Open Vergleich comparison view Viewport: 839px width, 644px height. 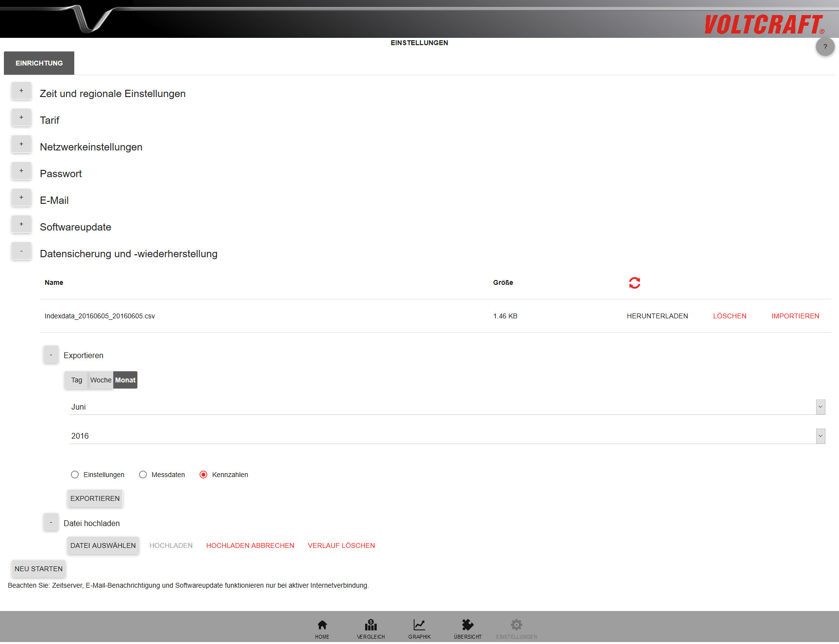click(x=371, y=629)
